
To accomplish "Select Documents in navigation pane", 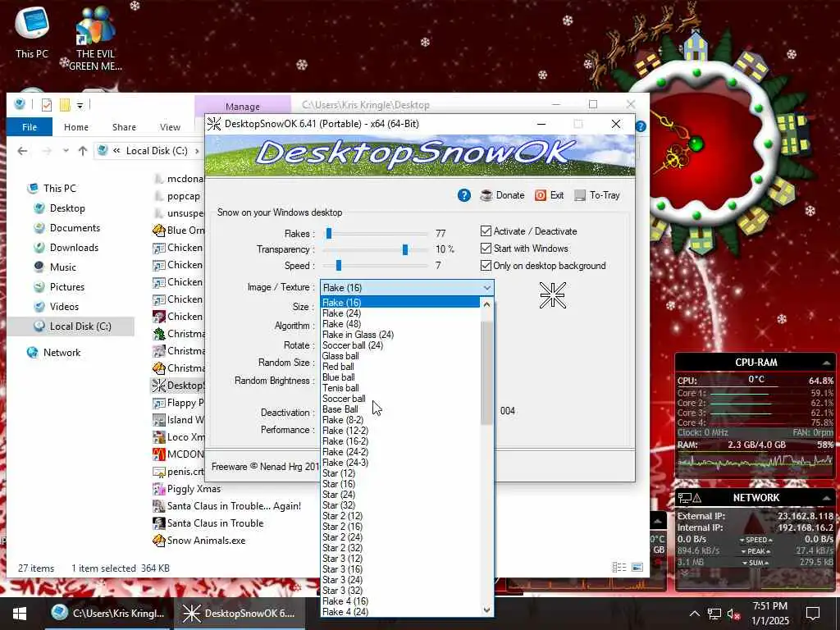I will [x=75, y=228].
